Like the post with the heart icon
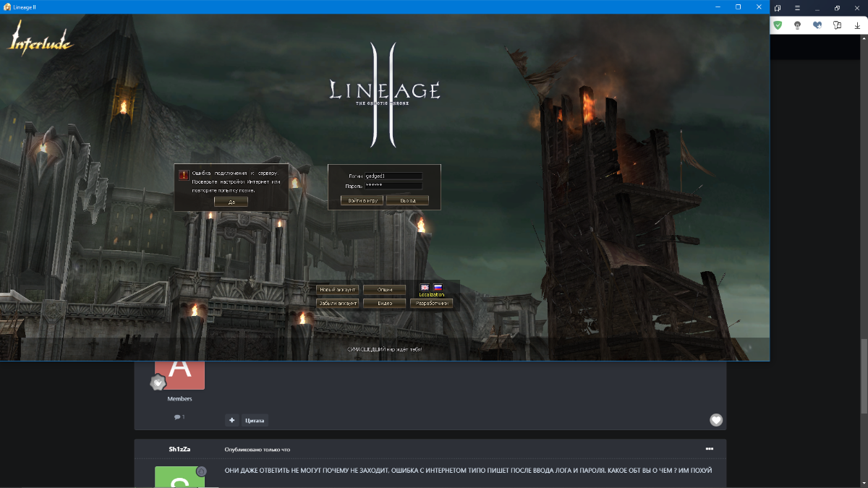 coord(715,420)
